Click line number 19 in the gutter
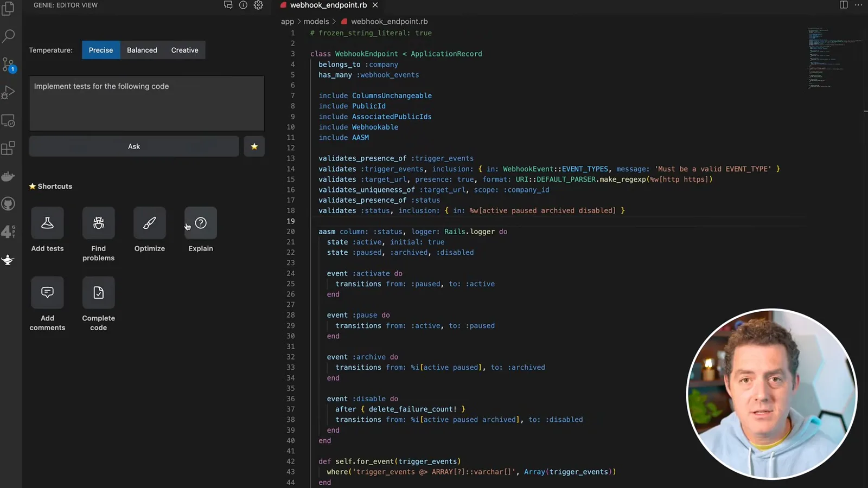 (291, 221)
